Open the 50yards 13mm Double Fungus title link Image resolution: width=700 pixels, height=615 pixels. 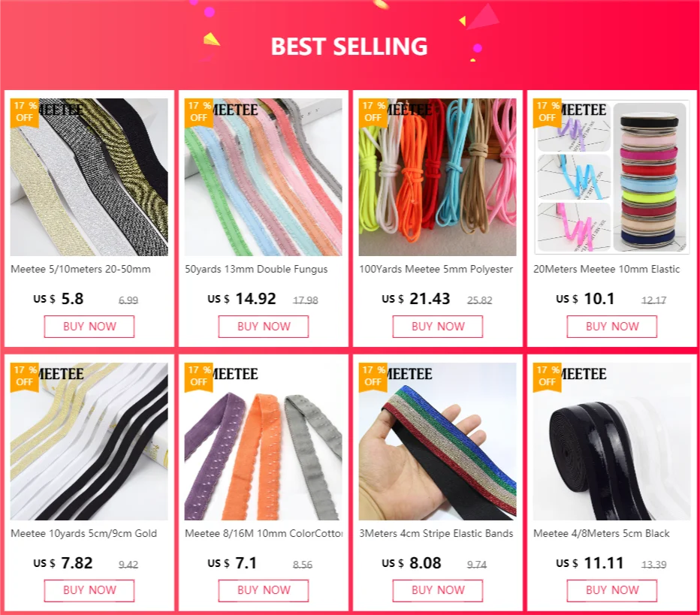pyautogui.click(x=256, y=269)
